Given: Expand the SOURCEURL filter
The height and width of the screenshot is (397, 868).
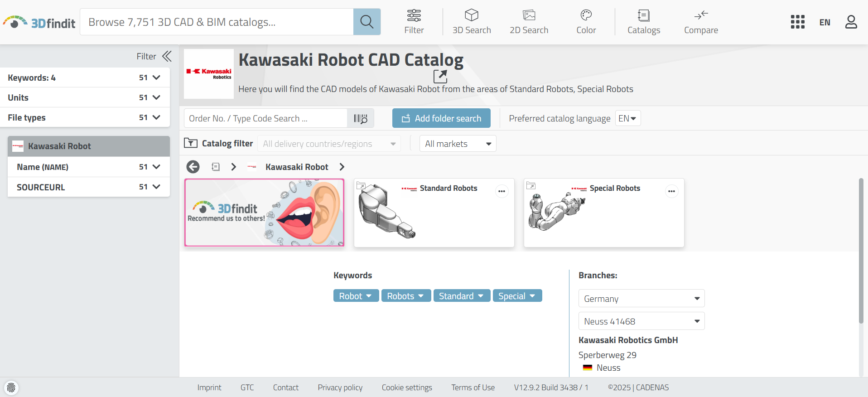Looking at the screenshot, I should (89, 187).
